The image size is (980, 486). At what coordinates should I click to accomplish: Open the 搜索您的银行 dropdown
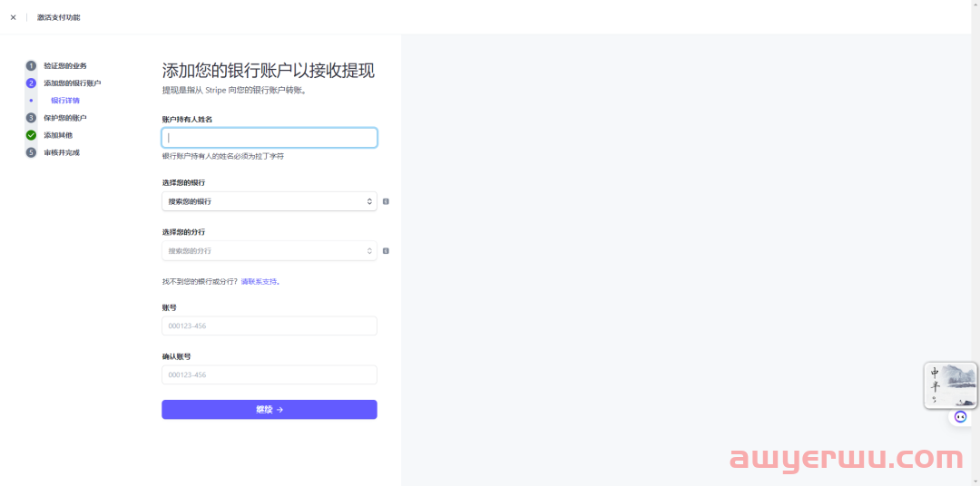(x=269, y=201)
